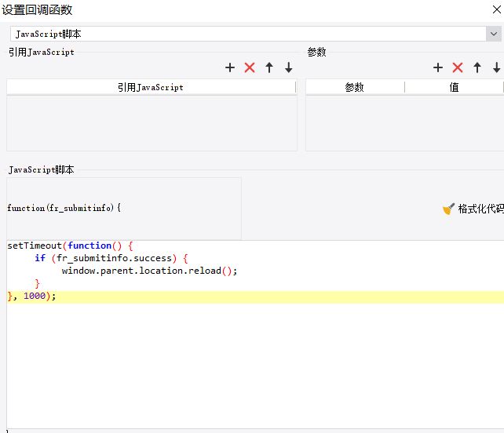Screen dimensions: 504x433
Task: Click the JavaScript脚本 combo box field
Action: [248, 34]
